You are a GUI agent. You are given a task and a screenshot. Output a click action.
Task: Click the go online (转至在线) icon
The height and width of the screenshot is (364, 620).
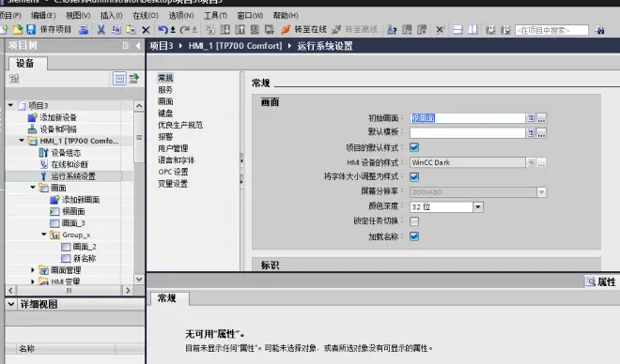point(286,29)
